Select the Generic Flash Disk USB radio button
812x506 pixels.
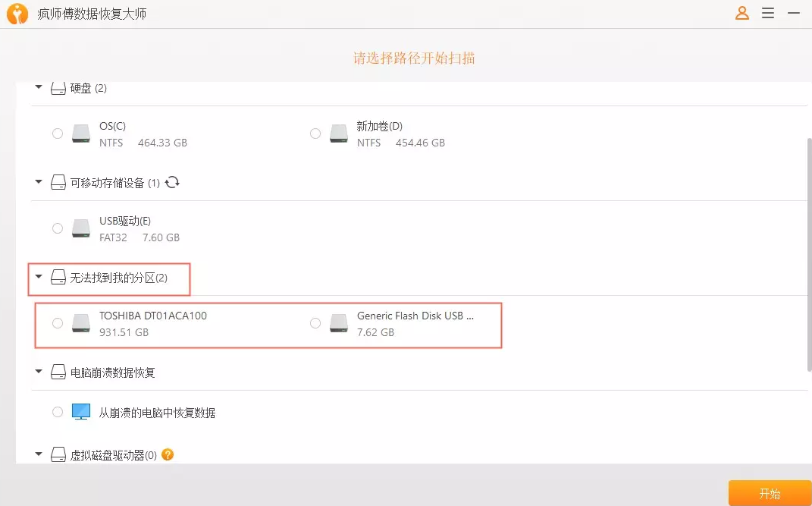click(315, 323)
